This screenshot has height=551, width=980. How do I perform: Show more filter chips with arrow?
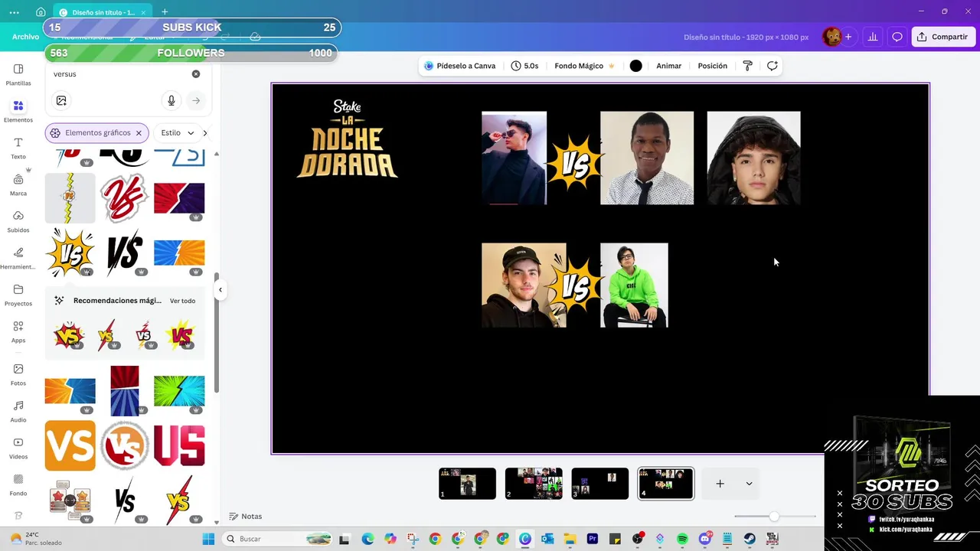click(204, 133)
